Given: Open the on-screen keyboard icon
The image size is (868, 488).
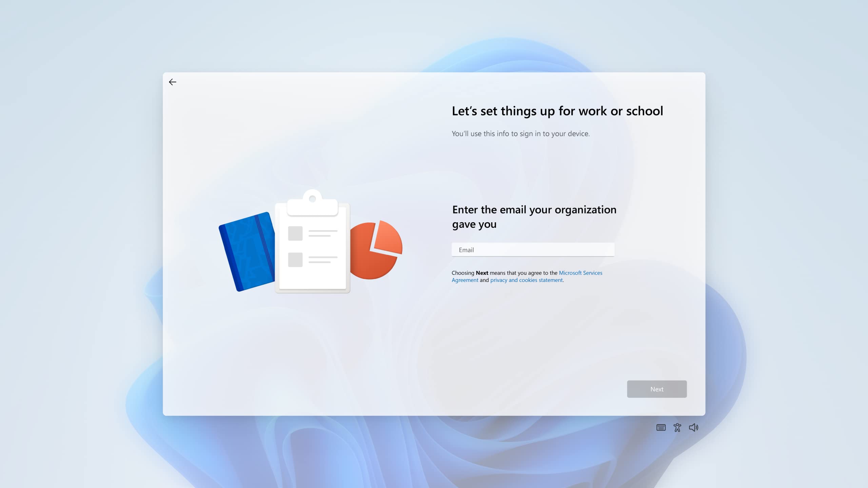Looking at the screenshot, I should tap(661, 428).
